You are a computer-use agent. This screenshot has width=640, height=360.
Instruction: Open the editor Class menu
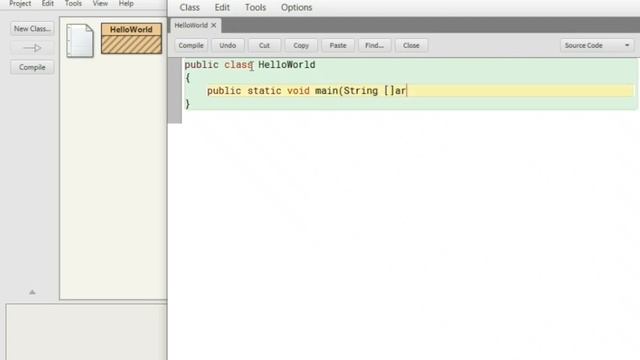(x=190, y=7)
